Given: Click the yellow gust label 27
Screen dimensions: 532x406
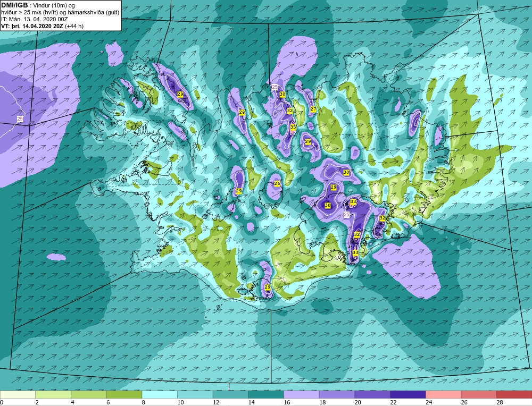Looking at the screenshot, I should pyautogui.click(x=313, y=109).
